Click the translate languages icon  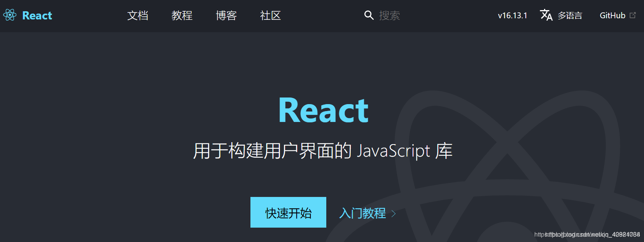coord(546,15)
